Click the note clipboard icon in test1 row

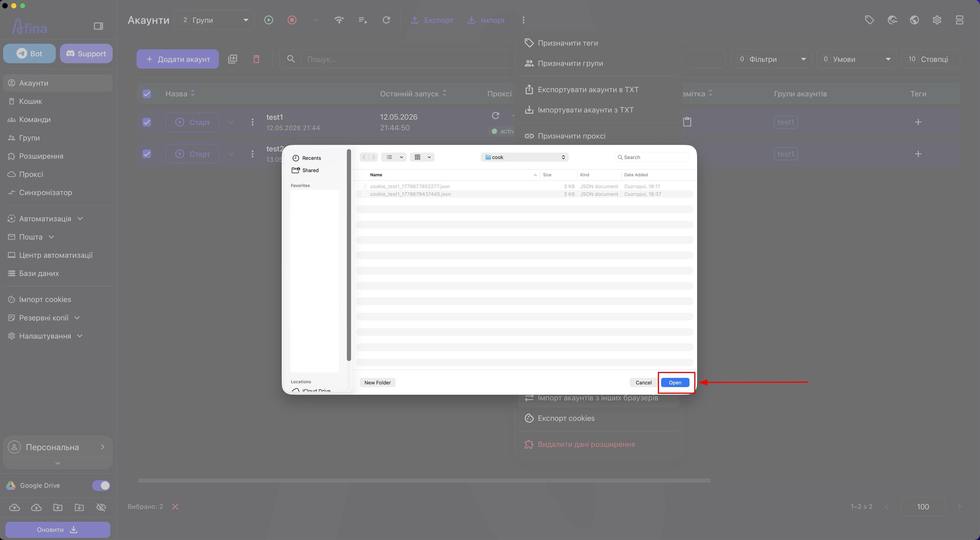coord(687,122)
